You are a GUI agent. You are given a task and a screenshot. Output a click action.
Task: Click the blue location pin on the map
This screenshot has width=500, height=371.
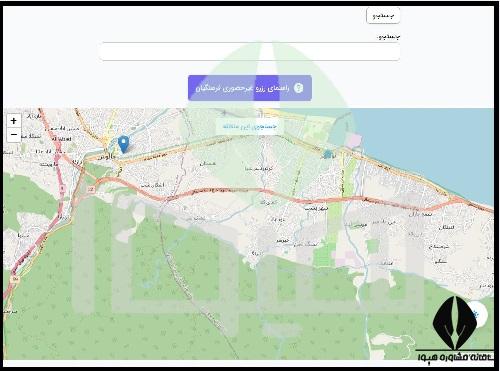[x=124, y=145]
